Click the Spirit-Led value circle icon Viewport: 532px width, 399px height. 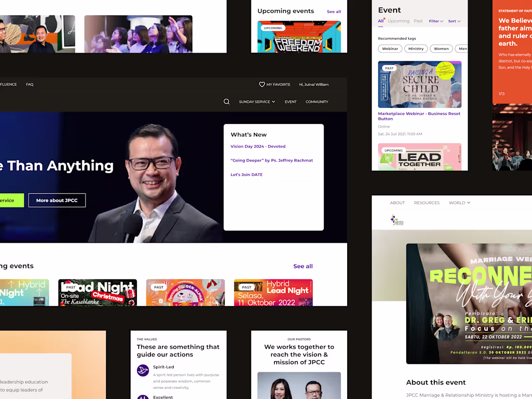pos(142,370)
